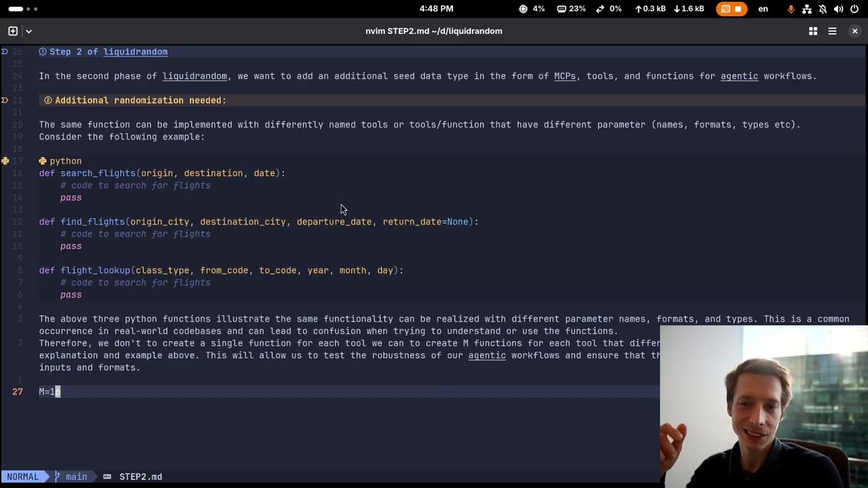Click the 'main' branch name in statusline

coord(76,477)
